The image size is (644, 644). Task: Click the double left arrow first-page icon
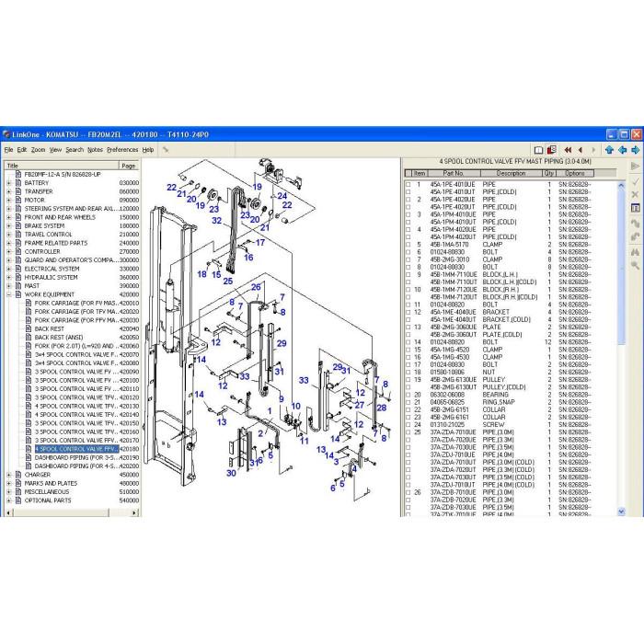point(568,150)
